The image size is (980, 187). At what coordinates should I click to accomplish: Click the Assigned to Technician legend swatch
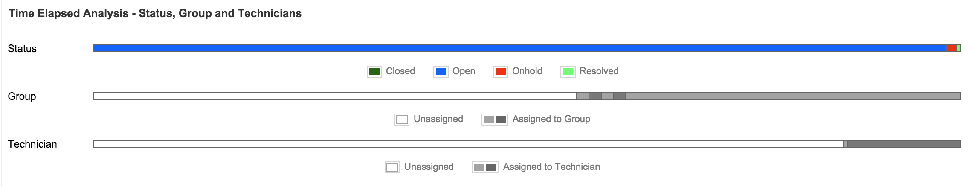pyautogui.click(x=485, y=167)
